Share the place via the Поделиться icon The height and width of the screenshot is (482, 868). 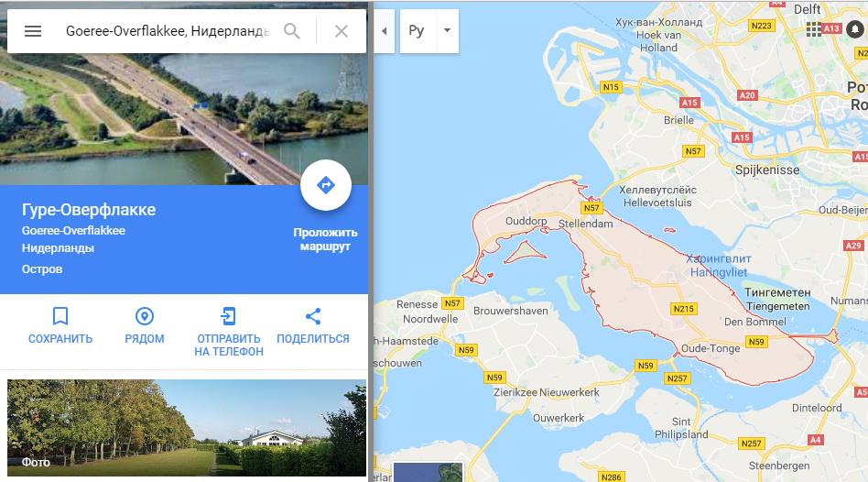click(x=313, y=316)
